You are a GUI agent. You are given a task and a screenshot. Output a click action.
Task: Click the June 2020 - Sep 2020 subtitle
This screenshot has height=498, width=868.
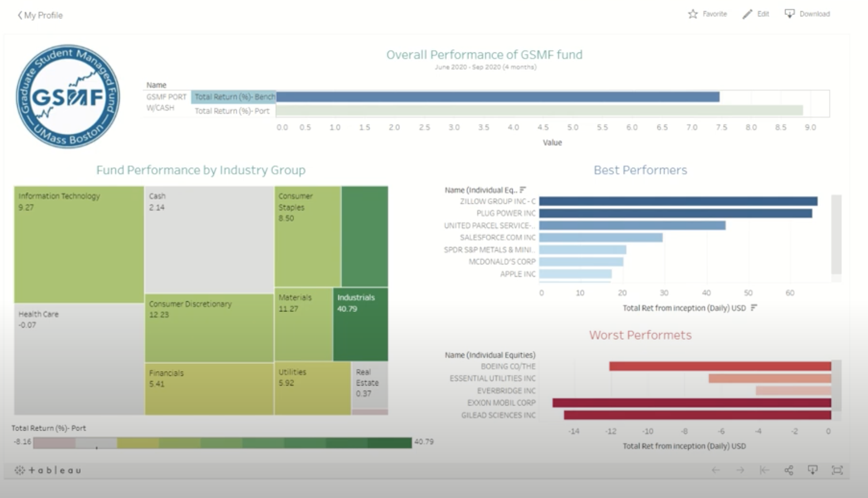coord(485,67)
